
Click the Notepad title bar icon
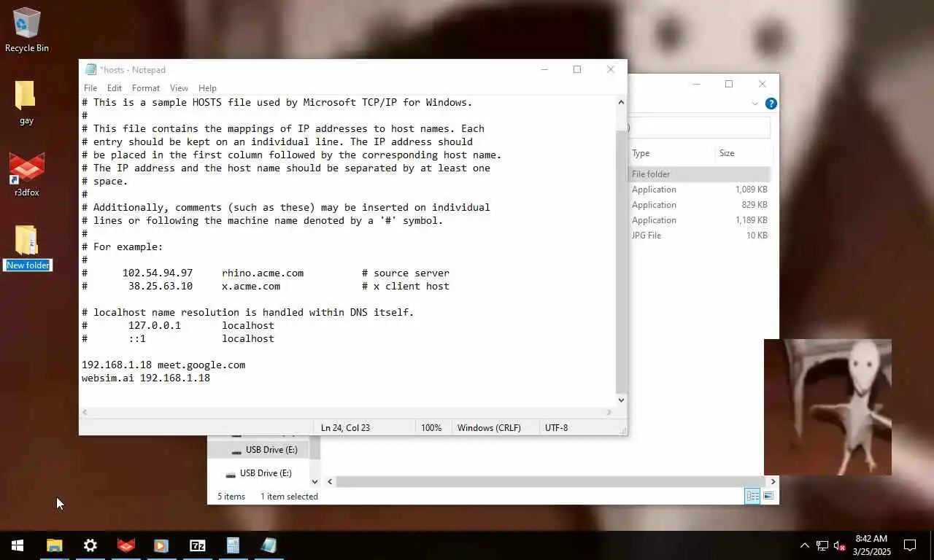90,70
